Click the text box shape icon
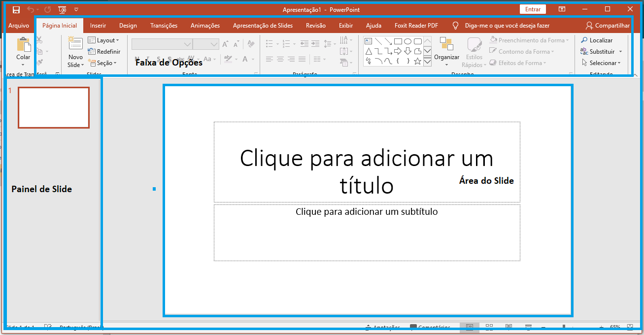 point(368,41)
